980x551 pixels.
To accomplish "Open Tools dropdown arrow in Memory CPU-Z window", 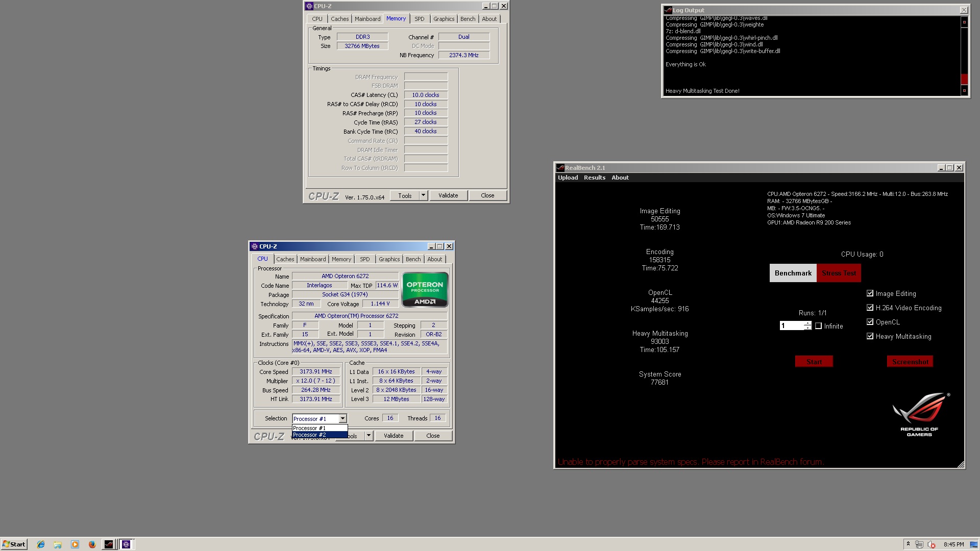I will pyautogui.click(x=423, y=195).
